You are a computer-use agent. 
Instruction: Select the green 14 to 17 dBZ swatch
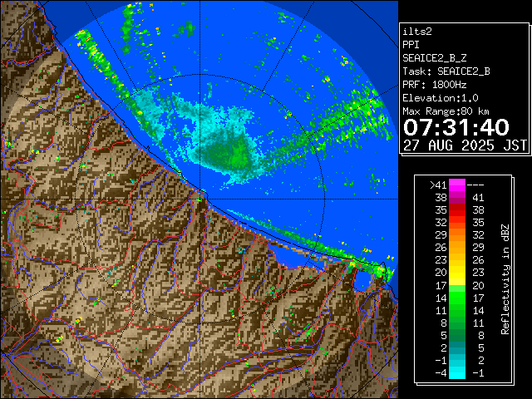[x=457, y=297]
